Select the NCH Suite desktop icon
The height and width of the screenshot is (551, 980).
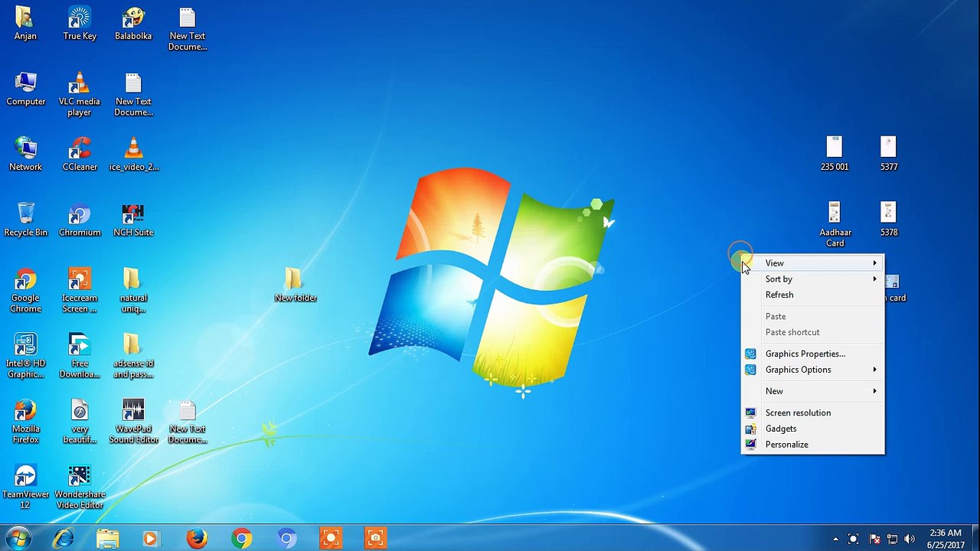click(133, 220)
